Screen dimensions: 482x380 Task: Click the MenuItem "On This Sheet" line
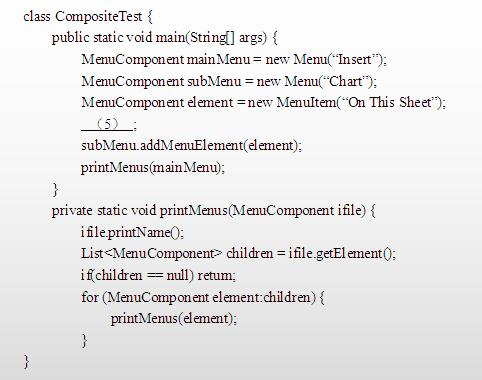[x=263, y=102]
